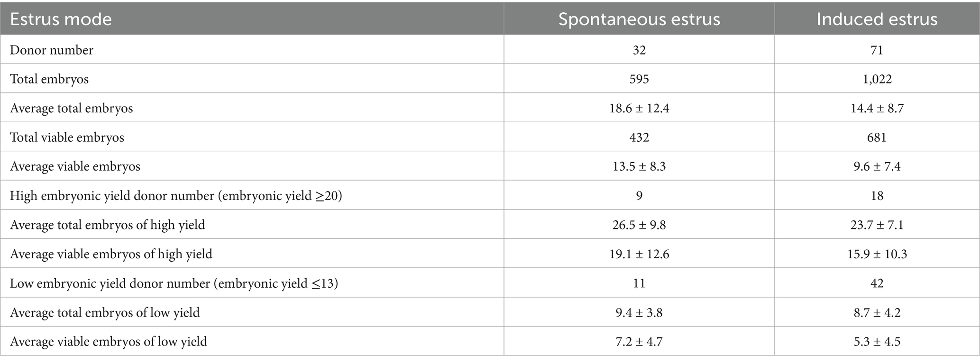Click the induced donor number value 71
This screenshot has width=980, height=364.
pos(877,50)
